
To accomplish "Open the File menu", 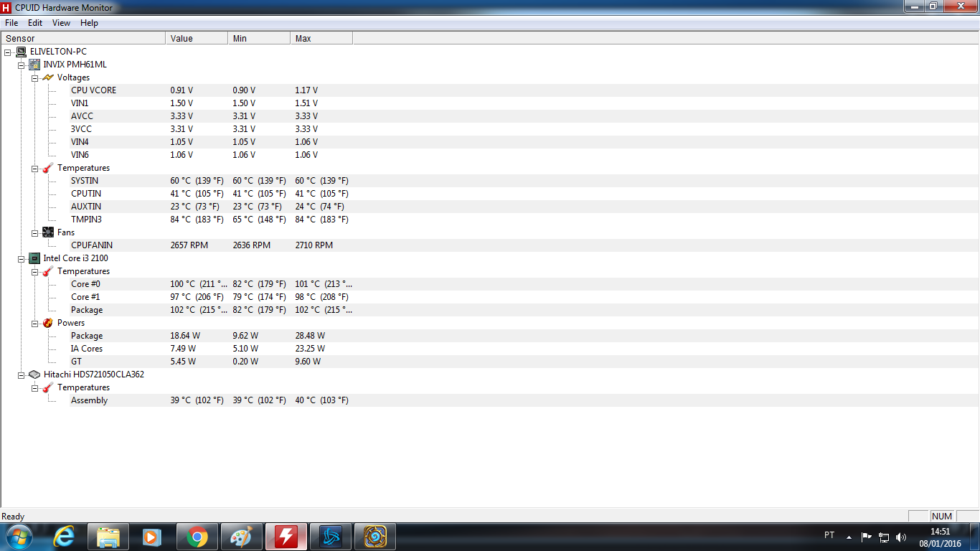I will [11, 23].
